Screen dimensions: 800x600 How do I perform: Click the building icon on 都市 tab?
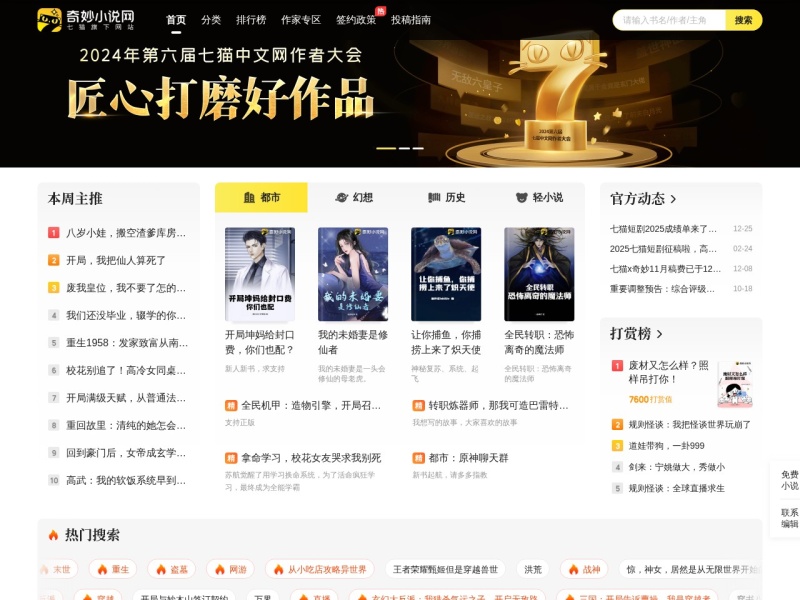249,197
